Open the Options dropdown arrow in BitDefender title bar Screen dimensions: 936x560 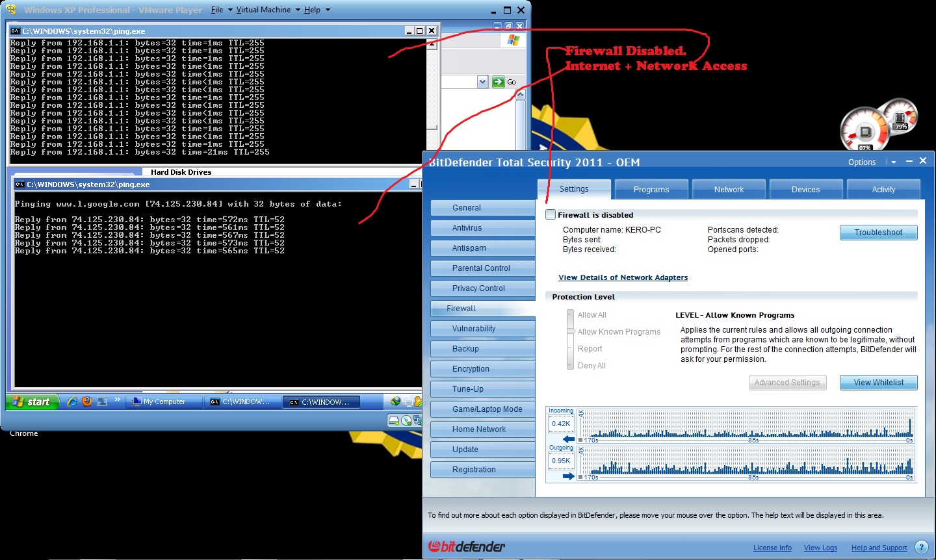[894, 162]
